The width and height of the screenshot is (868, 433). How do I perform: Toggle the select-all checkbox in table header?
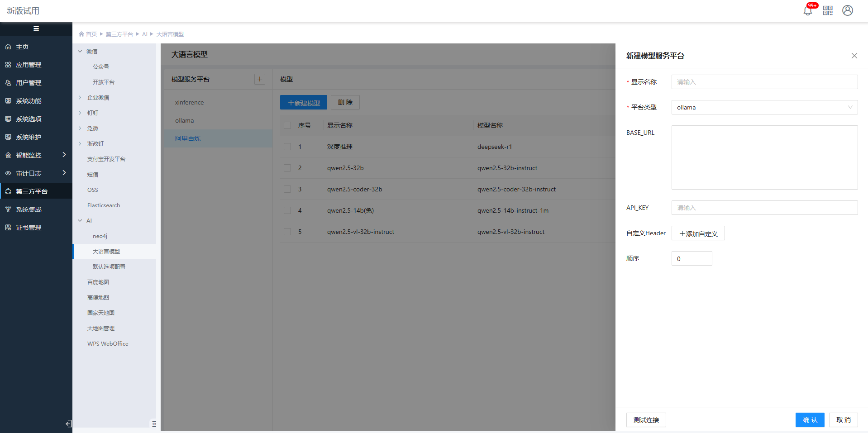tap(287, 125)
